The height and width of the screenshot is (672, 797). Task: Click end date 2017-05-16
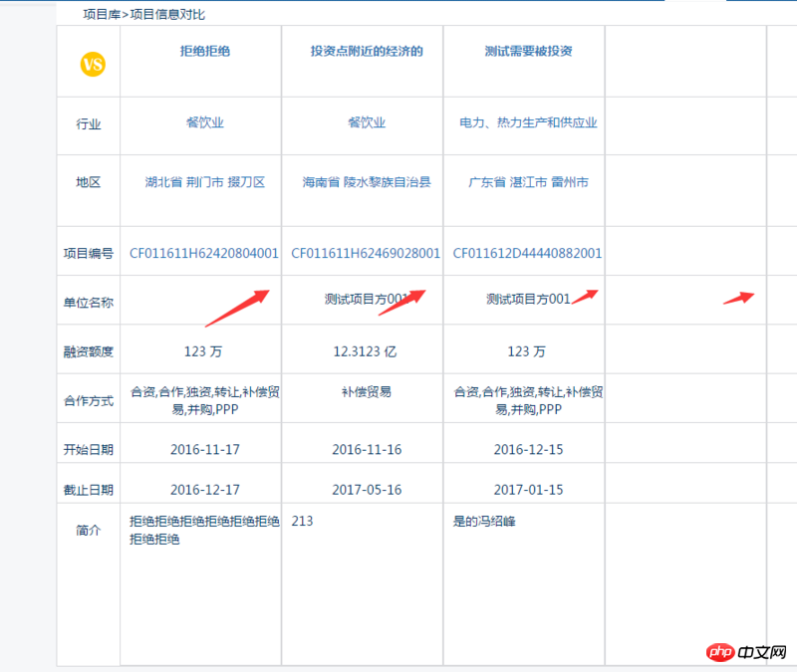point(367,490)
